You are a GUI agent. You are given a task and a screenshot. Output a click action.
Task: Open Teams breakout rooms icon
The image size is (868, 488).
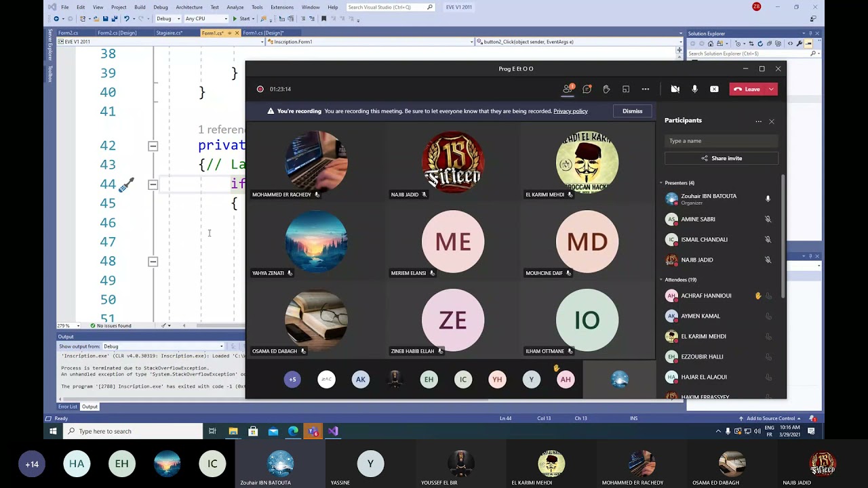pos(626,89)
